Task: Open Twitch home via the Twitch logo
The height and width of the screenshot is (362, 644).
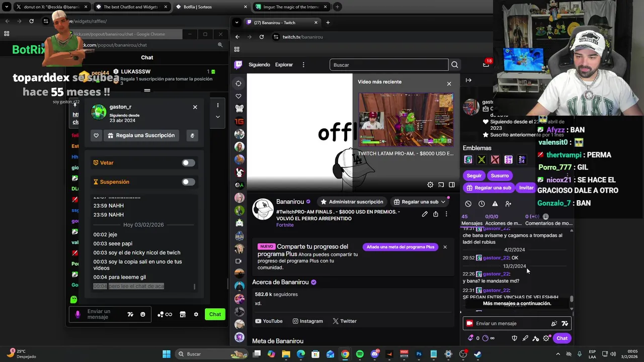Action: click(x=238, y=64)
